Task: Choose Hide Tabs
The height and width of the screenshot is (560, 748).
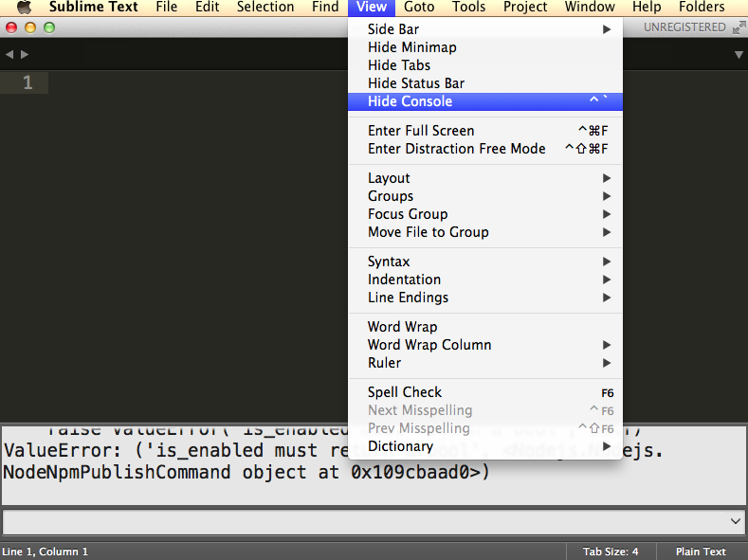Action: (485, 65)
